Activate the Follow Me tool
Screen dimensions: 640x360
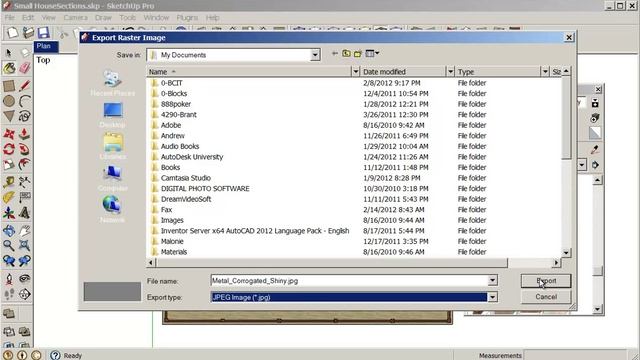(x=24, y=149)
